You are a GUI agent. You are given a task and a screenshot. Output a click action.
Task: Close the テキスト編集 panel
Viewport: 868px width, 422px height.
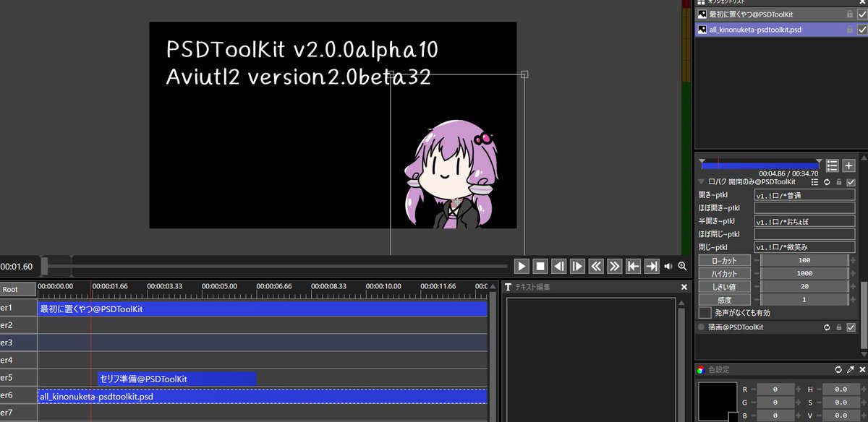pos(684,288)
